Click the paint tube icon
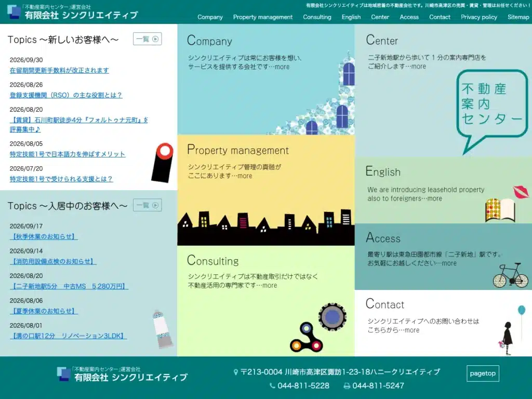532x399 pixels. point(162,329)
